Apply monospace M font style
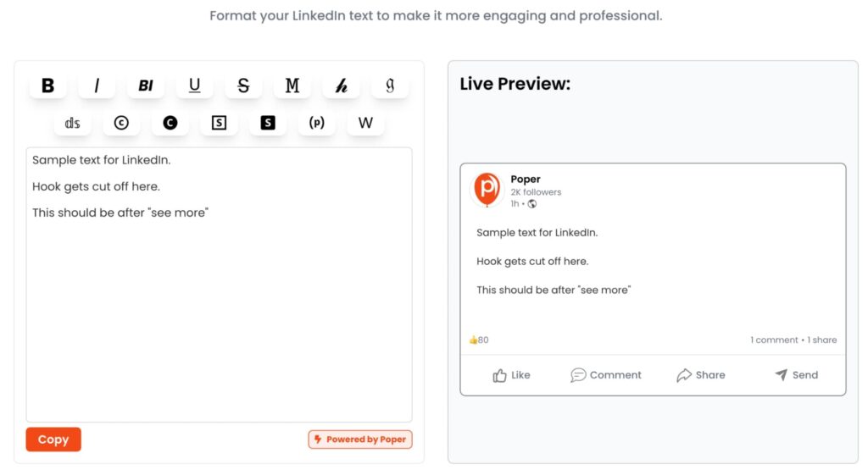The image size is (868, 470). tap(292, 86)
